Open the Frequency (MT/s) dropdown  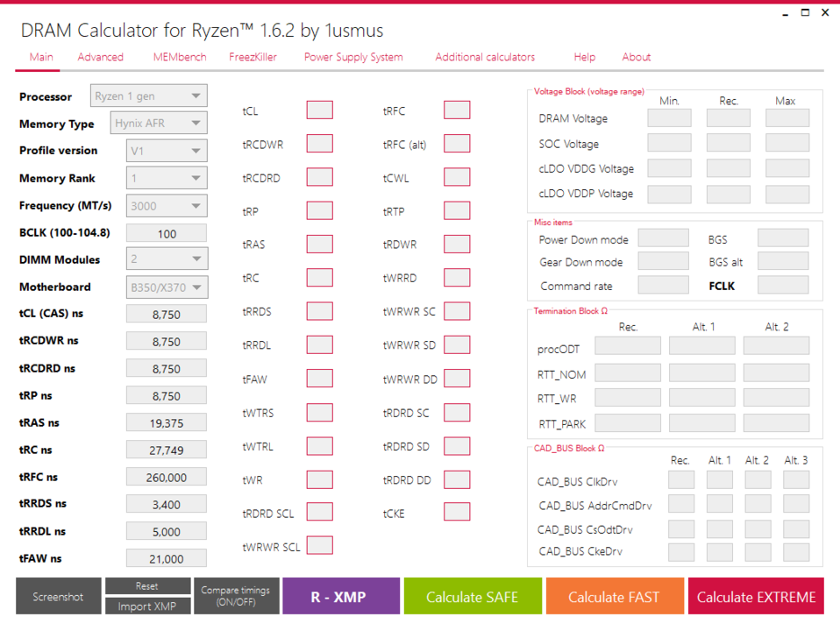[167, 206]
